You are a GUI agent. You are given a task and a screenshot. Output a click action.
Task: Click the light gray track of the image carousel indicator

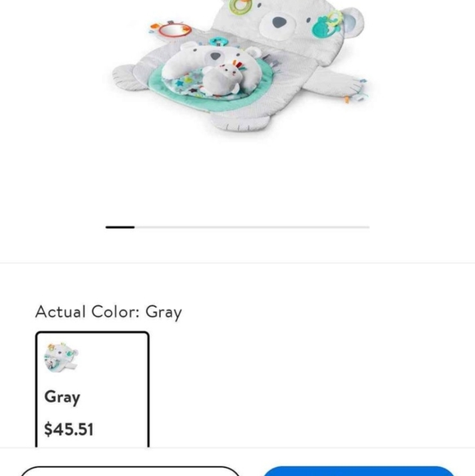(252, 227)
